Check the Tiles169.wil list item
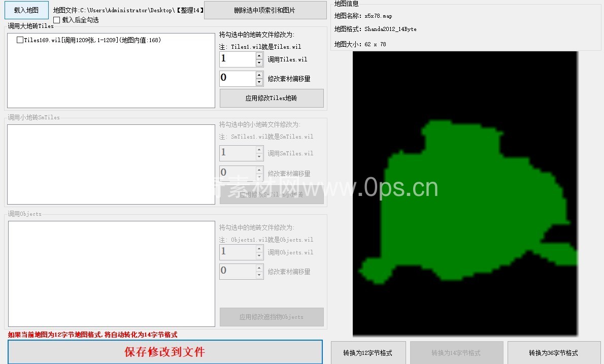Screen dimensions: 604x364 pyautogui.click(x=20, y=40)
